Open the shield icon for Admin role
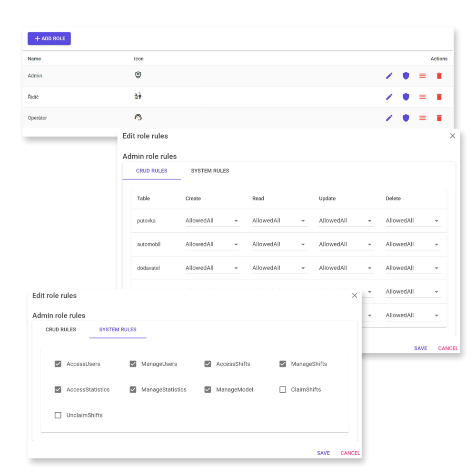The height and width of the screenshot is (476, 476). point(406,76)
